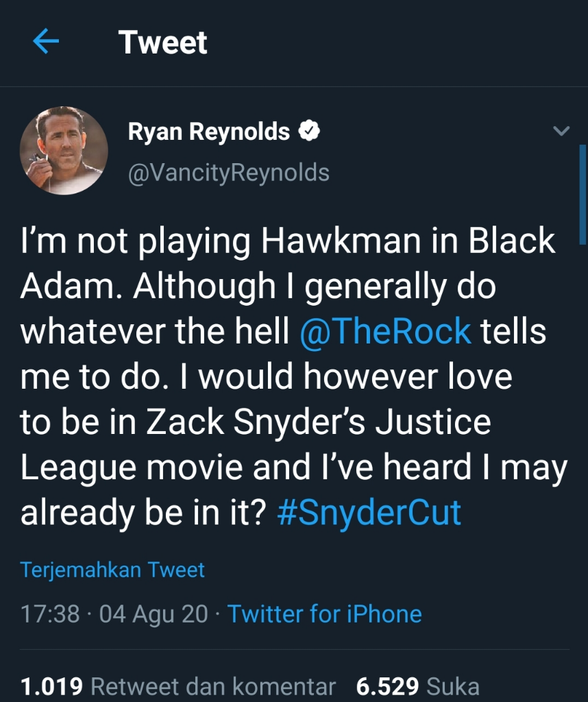Click the 04 Agu 20 date
Screen dimensions: 588x702
coord(154,614)
